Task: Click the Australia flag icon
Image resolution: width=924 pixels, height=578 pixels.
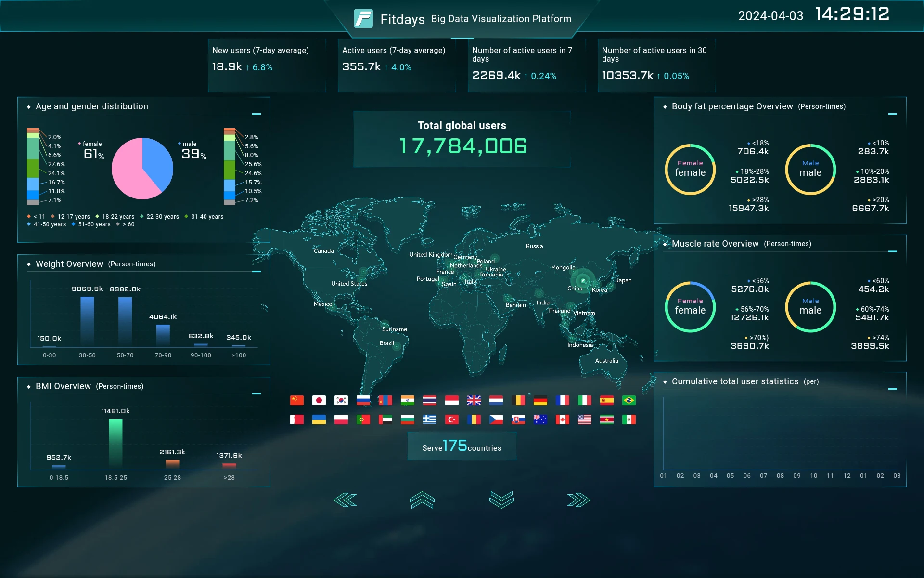Action: [540, 420]
